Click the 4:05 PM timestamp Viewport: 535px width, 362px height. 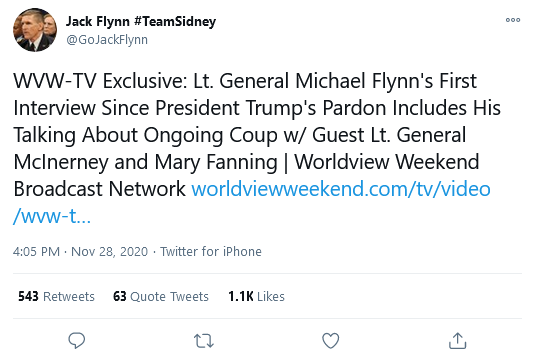click(37, 251)
